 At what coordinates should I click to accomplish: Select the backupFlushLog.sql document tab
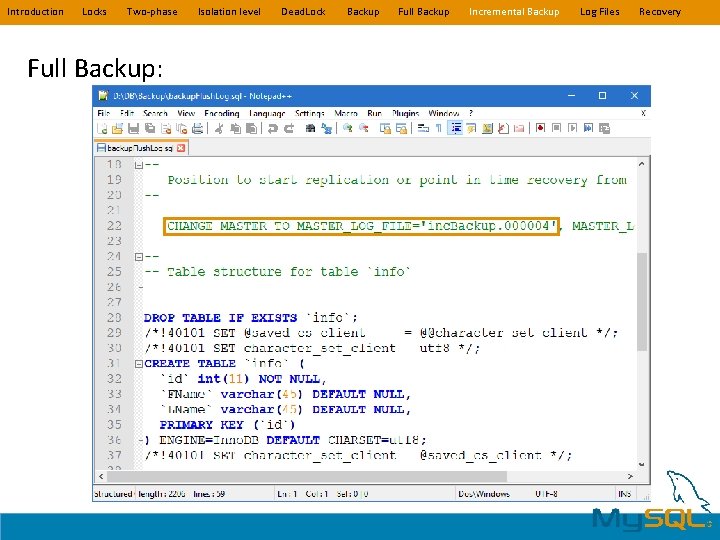[141, 148]
